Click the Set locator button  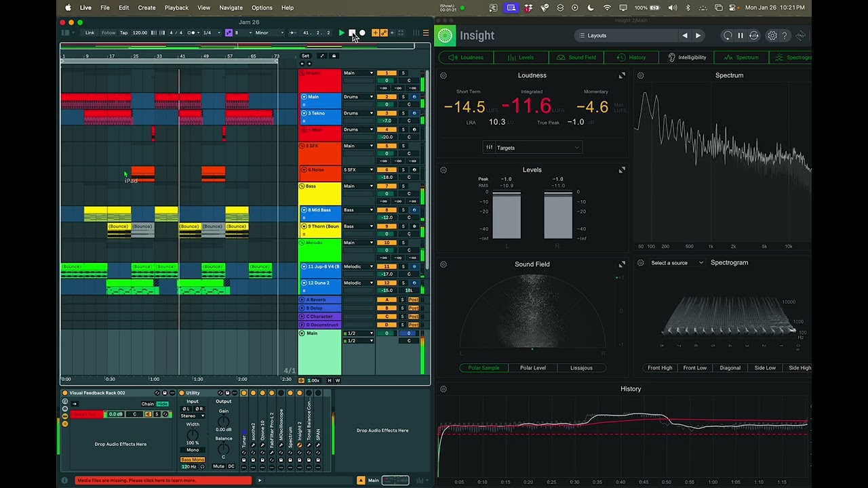pyautogui.click(x=305, y=56)
